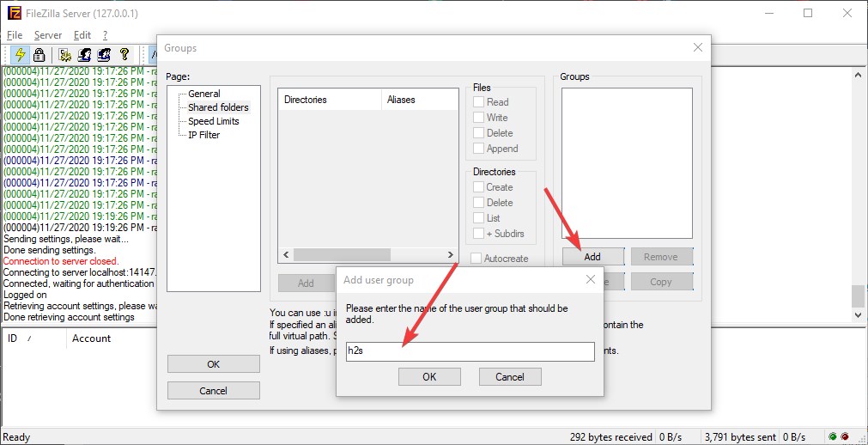Click Add button below Directories list

point(307,283)
